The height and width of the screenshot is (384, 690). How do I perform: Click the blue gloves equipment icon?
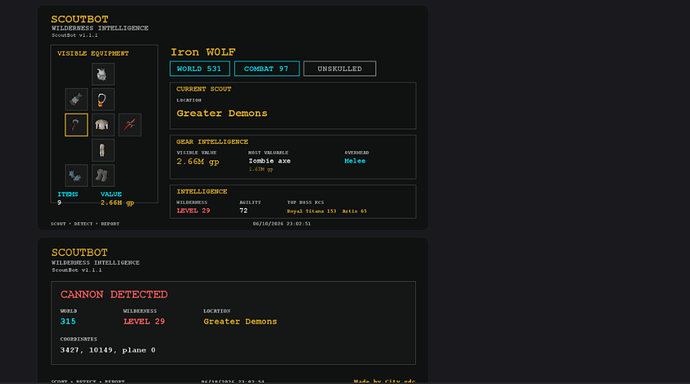76,176
